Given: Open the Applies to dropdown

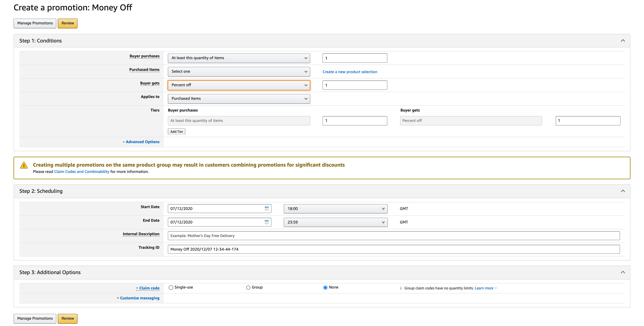Looking at the screenshot, I should (x=239, y=99).
